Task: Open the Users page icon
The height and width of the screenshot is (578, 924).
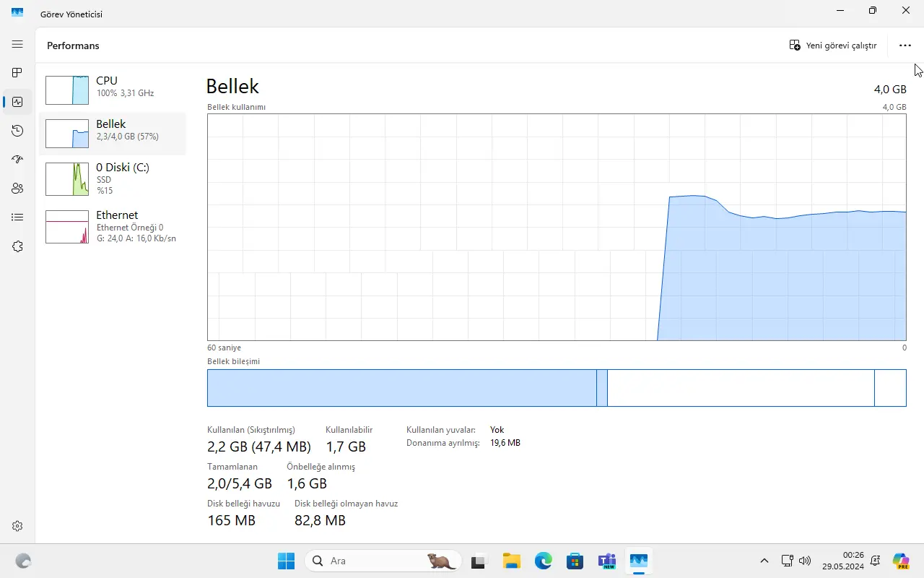Action: coord(17,189)
